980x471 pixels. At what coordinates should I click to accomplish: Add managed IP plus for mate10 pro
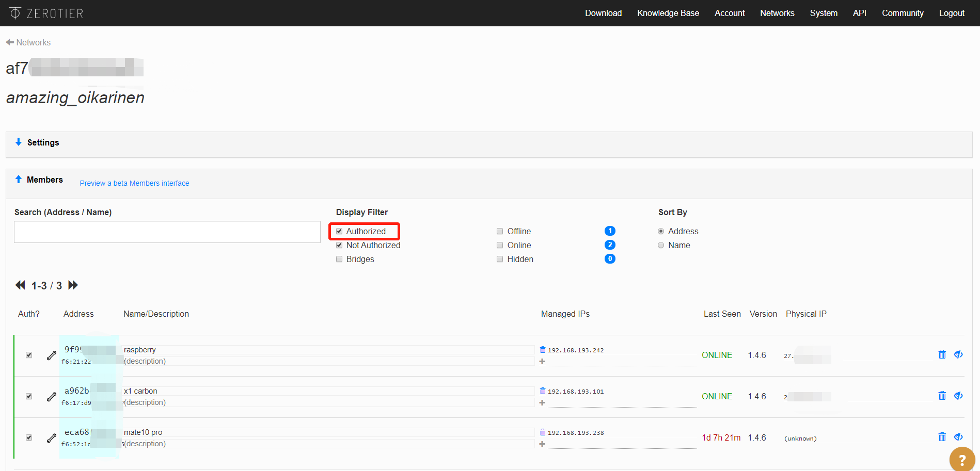point(542,444)
